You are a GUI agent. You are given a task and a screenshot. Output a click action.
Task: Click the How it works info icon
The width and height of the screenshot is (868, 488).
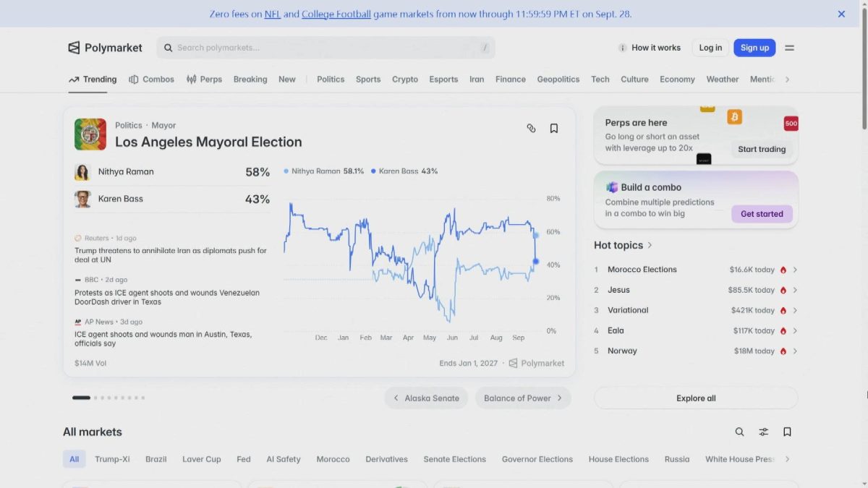[622, 48]
